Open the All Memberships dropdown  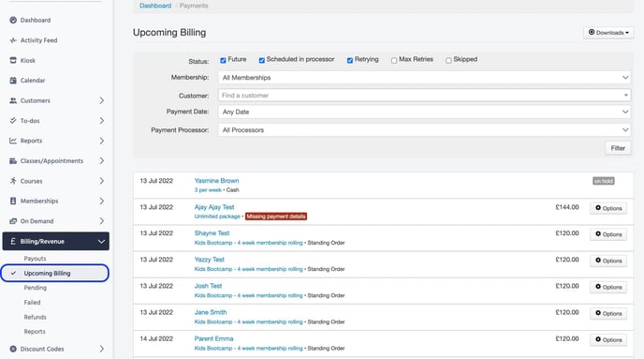click(424, 78)
